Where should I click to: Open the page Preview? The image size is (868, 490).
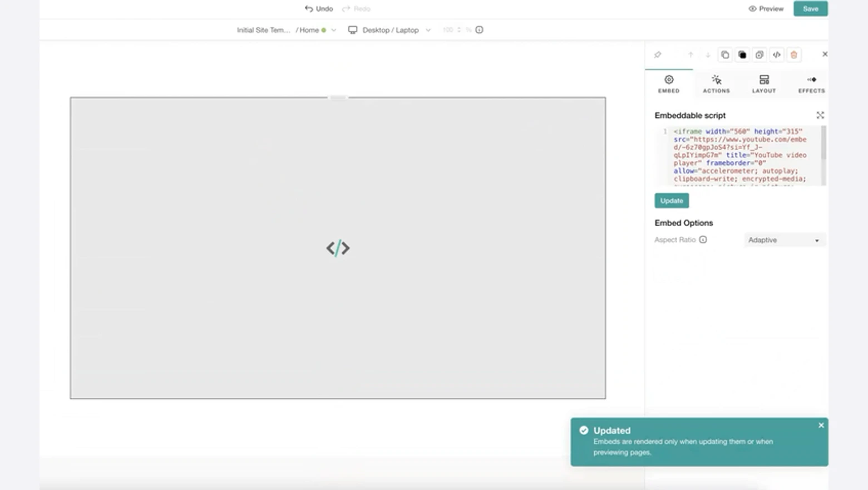766,8
